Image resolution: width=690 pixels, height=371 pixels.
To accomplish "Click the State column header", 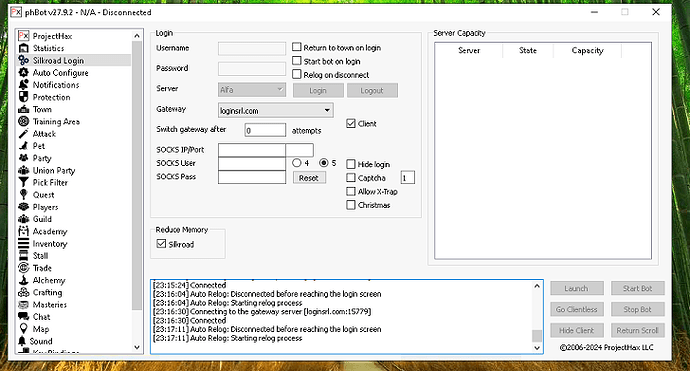I will tap(528, 51).
